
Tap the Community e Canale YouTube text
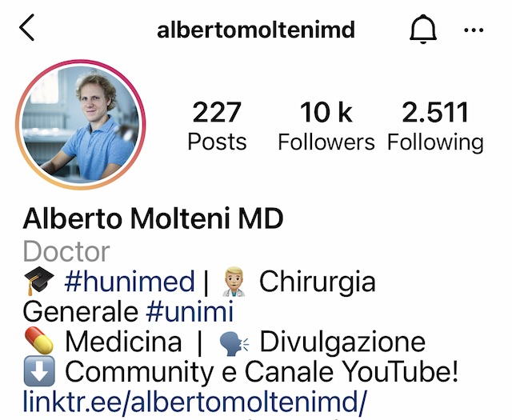click(262, 372)
